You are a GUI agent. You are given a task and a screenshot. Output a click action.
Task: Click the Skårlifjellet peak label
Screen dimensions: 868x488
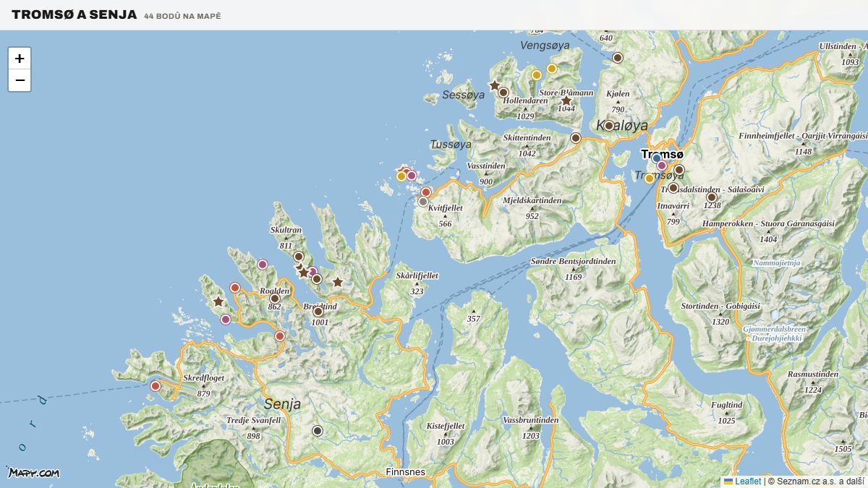(x=417, y=275)
